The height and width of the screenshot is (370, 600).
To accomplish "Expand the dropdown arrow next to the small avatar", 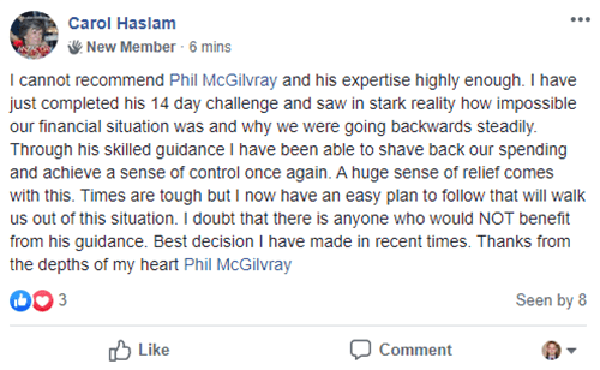I will [571, 350].
